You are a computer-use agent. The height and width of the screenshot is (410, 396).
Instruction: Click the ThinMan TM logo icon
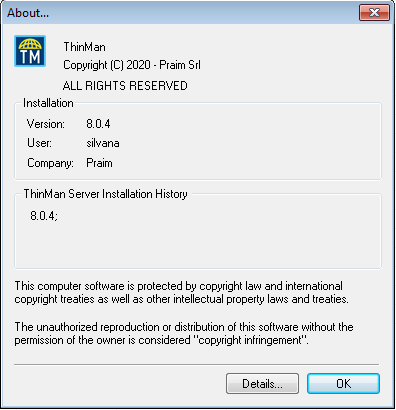coord(30,51)
